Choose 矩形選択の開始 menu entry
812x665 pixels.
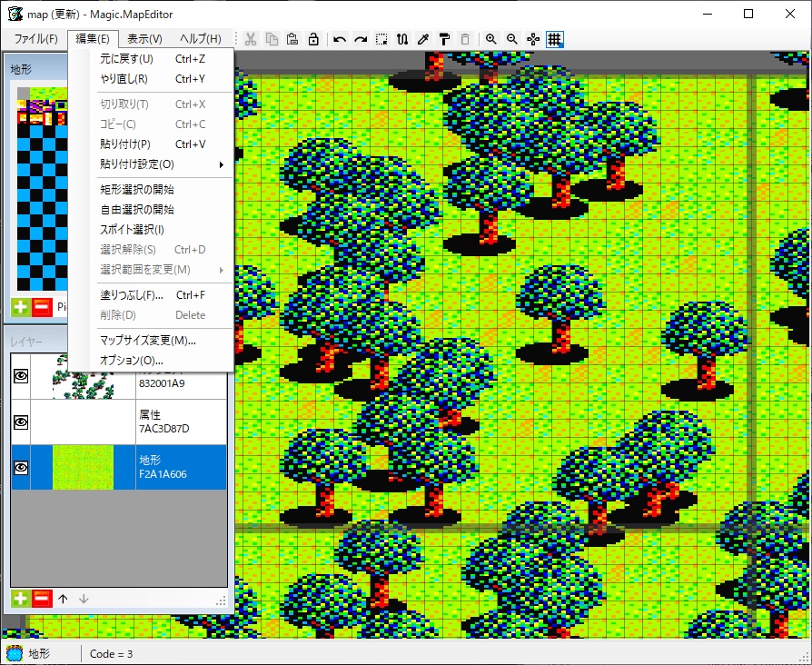pyautogui.click(x=151, y=190)
